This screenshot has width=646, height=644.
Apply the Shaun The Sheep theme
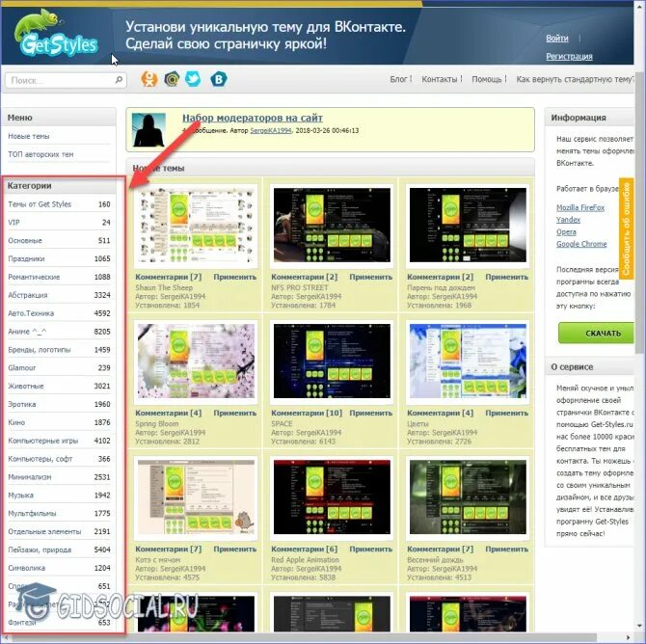[235, 278]
